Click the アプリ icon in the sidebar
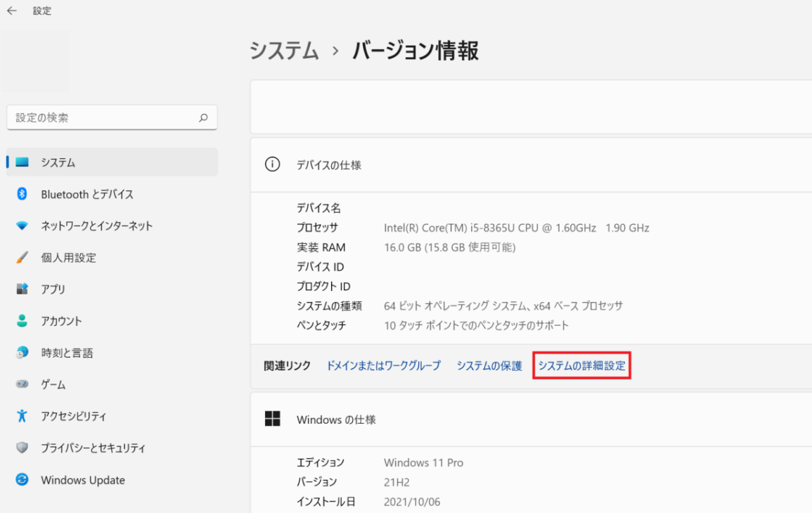This screenshot has width=812, height=513. pyautogui.click(x=22, y=289)
